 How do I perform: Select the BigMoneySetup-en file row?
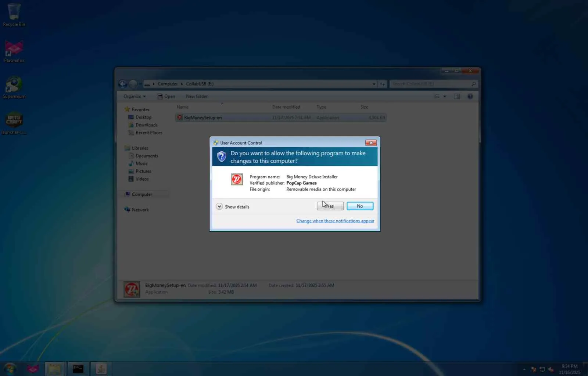(281, 117)
